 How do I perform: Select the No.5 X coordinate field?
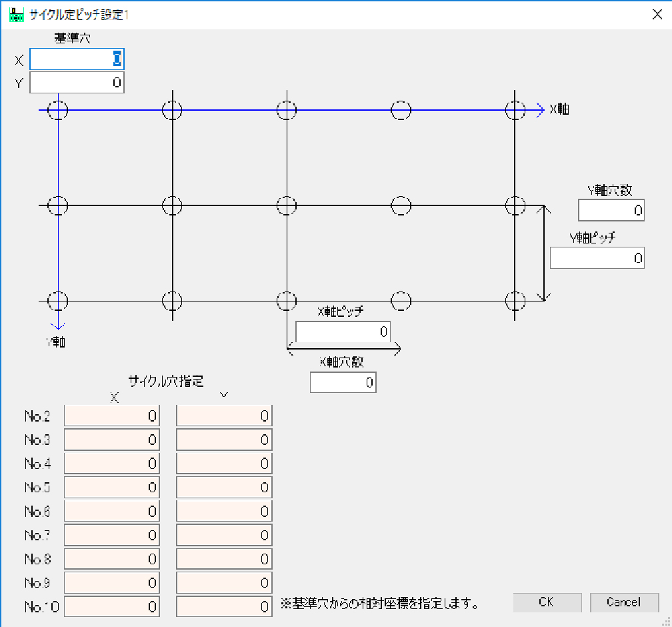111,487
